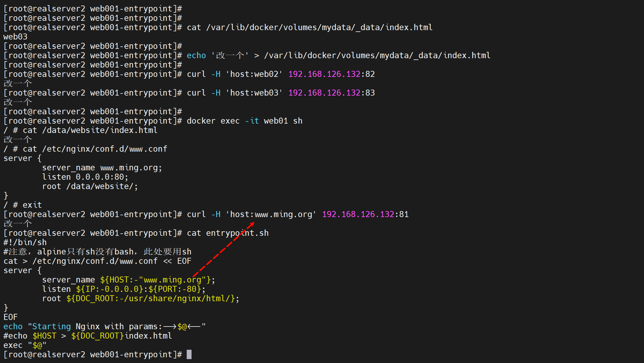Click IP 192.168.126.132 in port 83 curl

click(x=324, y=93)
